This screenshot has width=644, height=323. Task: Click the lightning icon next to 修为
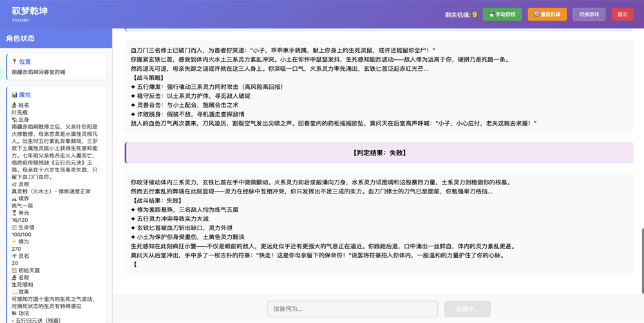[14, 242]
